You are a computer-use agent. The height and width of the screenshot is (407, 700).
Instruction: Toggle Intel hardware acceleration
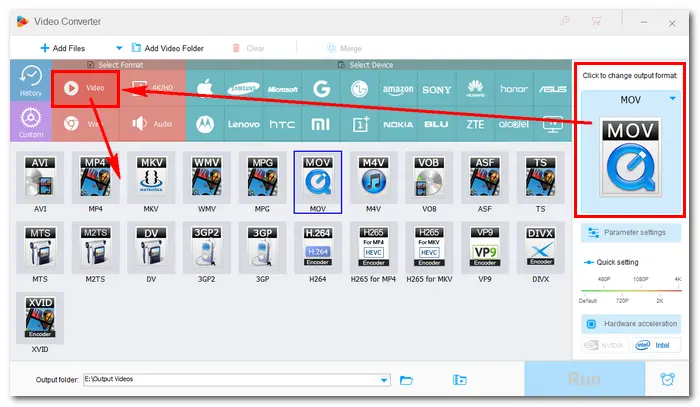pyautogui.click(x=656, y=345)
